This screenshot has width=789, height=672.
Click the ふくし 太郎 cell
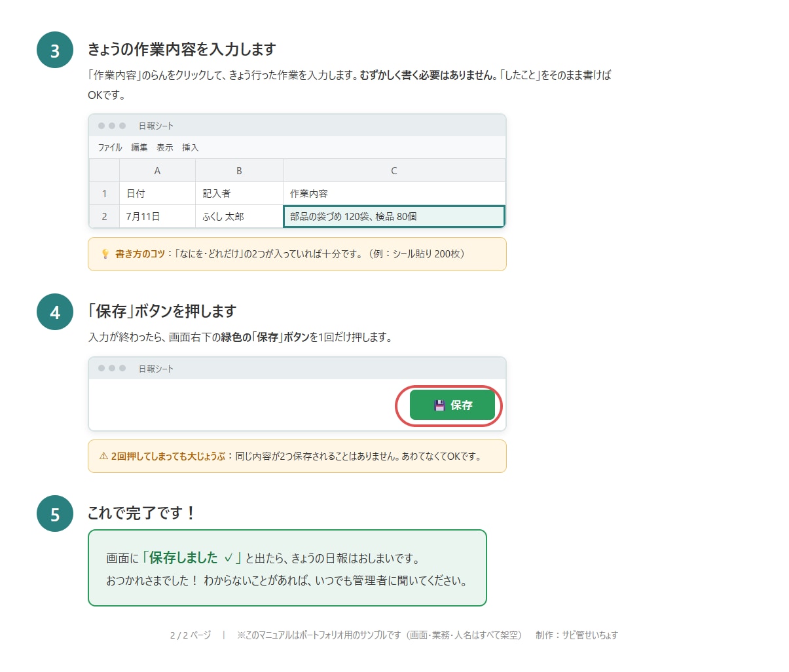[x=239, y=216]
